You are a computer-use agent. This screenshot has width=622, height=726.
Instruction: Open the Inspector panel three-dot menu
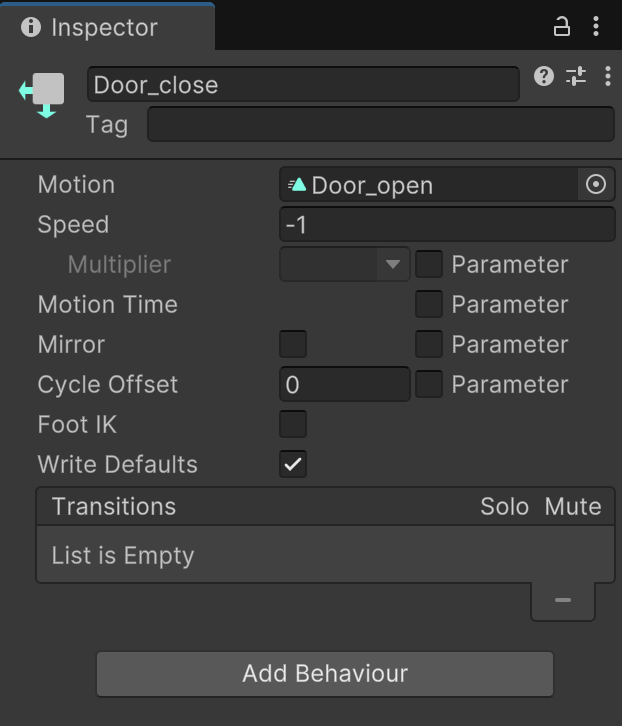click(597, 27)
